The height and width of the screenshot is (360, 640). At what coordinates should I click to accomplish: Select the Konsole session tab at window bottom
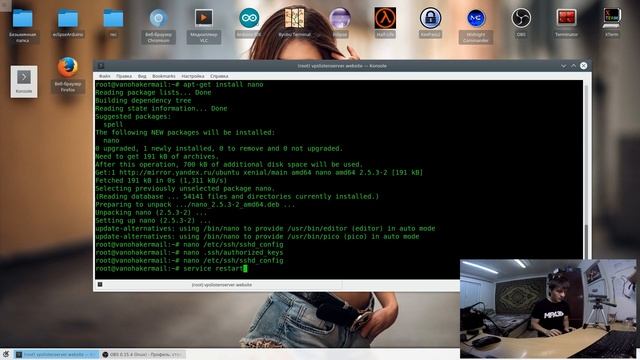click(222, 285)
